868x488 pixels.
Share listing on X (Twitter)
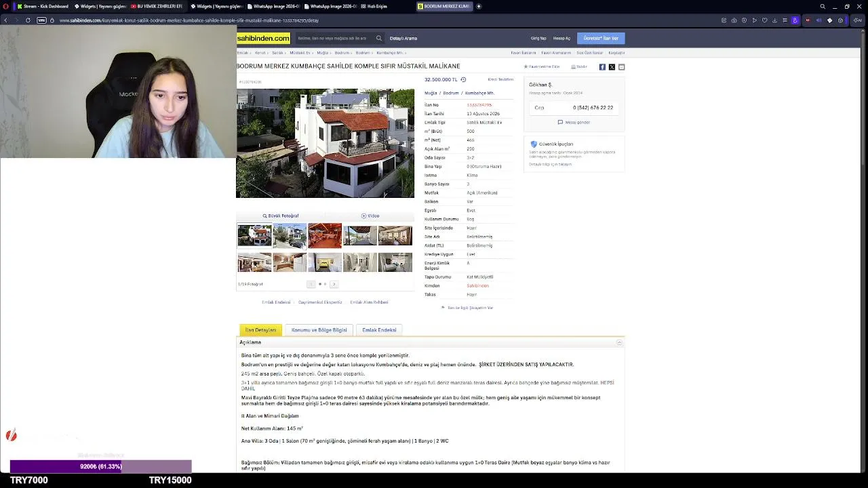click(612, 67)
